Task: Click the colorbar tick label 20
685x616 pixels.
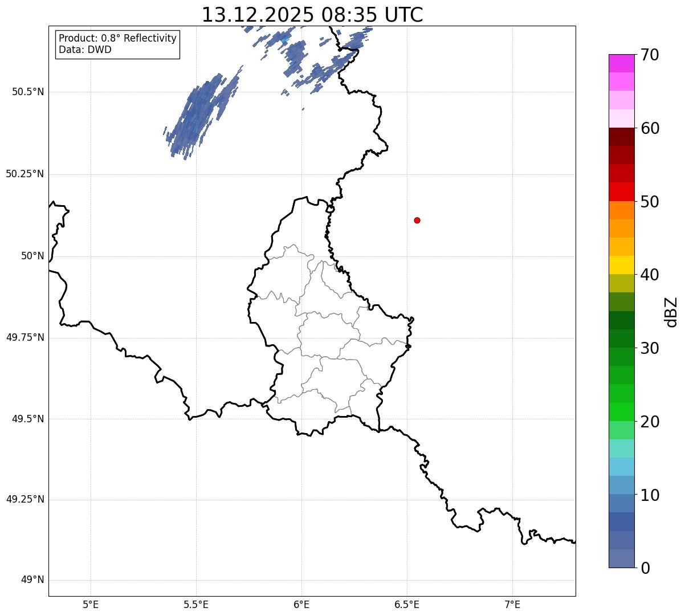Action: click(650, 422)
